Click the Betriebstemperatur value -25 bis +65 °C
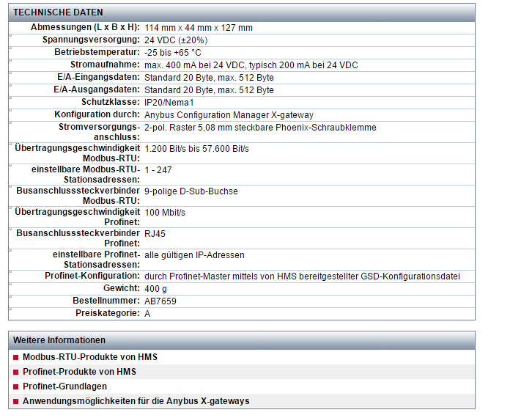Screen dimensions: 532x418 pyautogui.click(x=173, y=53)
